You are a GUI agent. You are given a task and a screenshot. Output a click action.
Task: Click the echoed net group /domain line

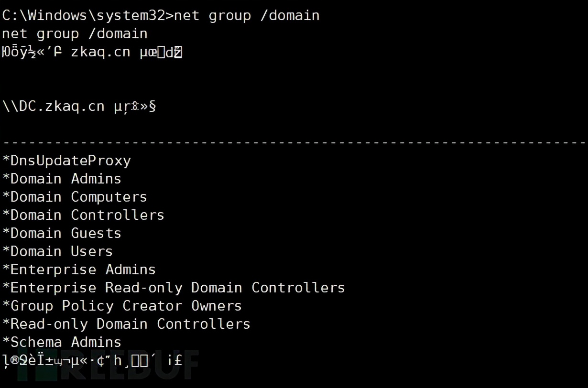pyautogui.click(x=75, y=33)
